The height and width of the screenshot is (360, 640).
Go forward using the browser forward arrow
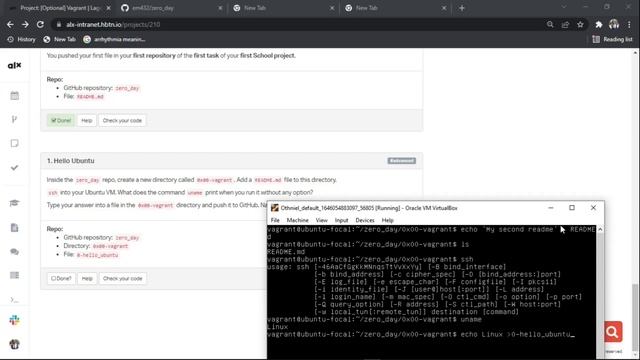pyautogui.click(x=25, y=24)
